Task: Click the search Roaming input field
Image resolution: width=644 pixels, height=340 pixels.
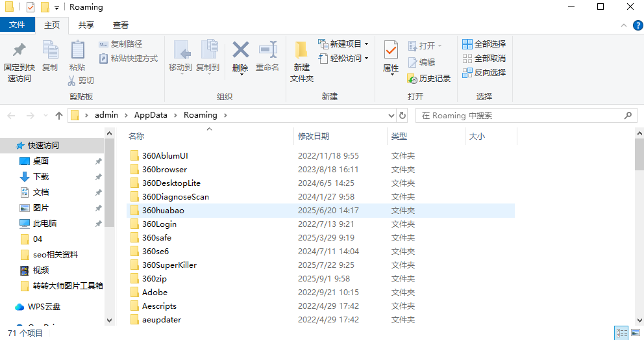Action: 519,115
